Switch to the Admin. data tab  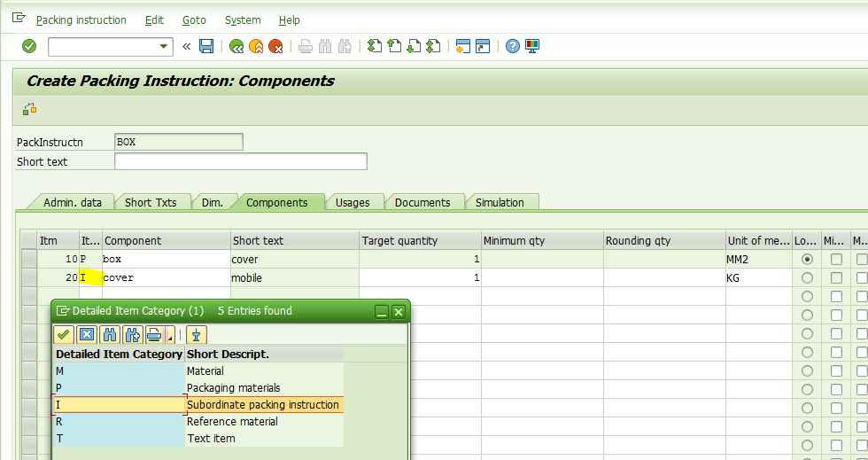[73, 202]
